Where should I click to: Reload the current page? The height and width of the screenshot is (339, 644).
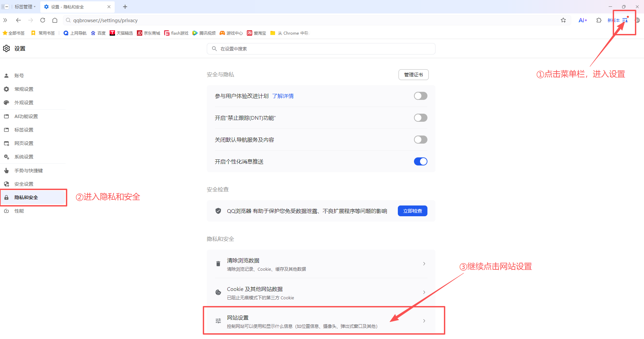point(43,20)
